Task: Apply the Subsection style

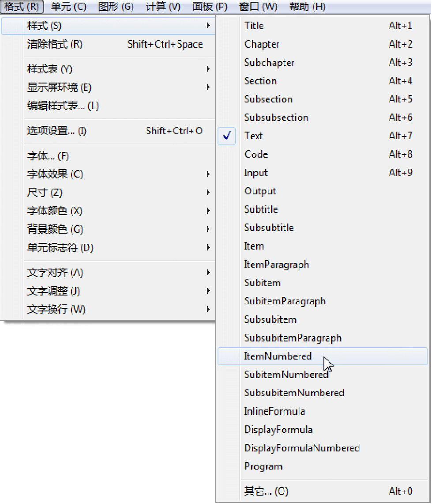Action: pyautogui.click(x=323, y=99)
